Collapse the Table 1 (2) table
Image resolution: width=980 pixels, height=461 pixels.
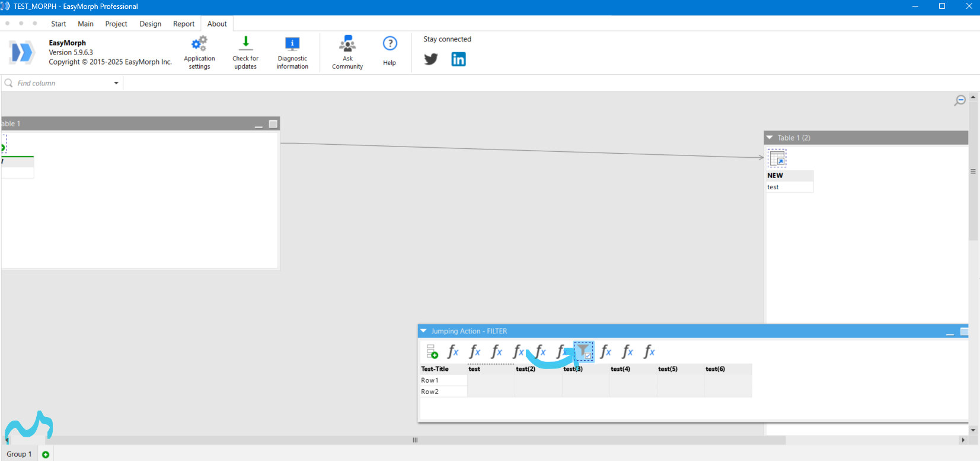[770, 138]
